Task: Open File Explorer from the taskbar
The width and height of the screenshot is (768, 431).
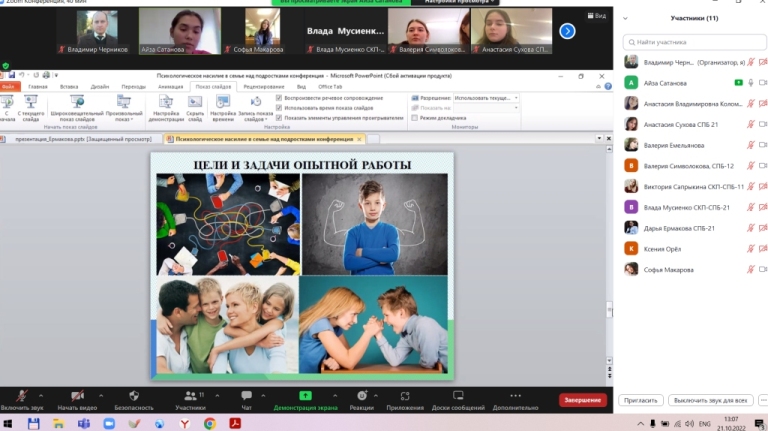Action: click(58, 424)
